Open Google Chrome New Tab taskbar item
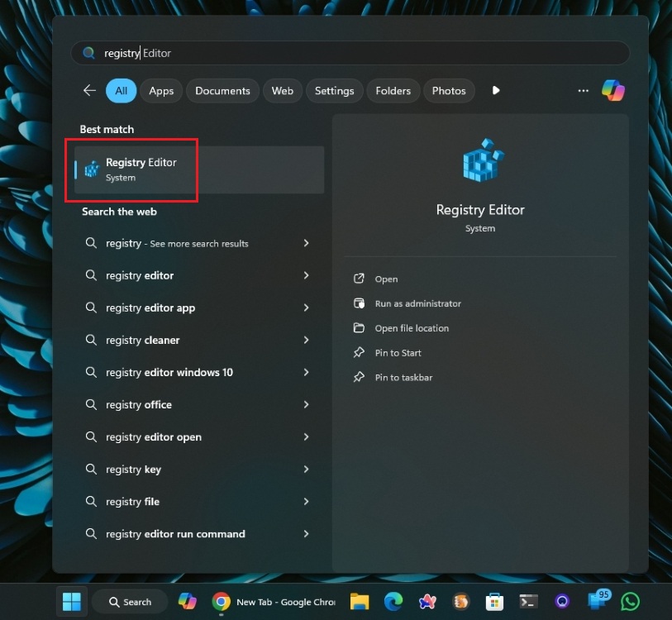This screenshot has width=672, height=620. 274,602
